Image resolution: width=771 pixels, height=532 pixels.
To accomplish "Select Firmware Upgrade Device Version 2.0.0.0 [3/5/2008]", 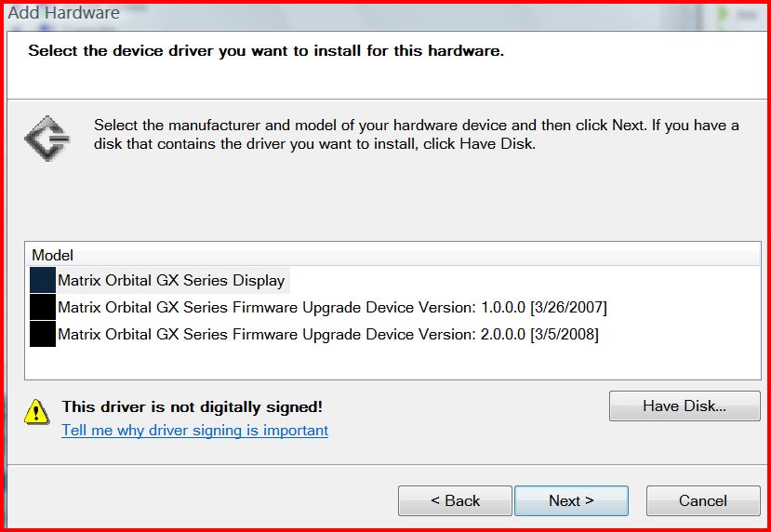I will tap(328, 334).
